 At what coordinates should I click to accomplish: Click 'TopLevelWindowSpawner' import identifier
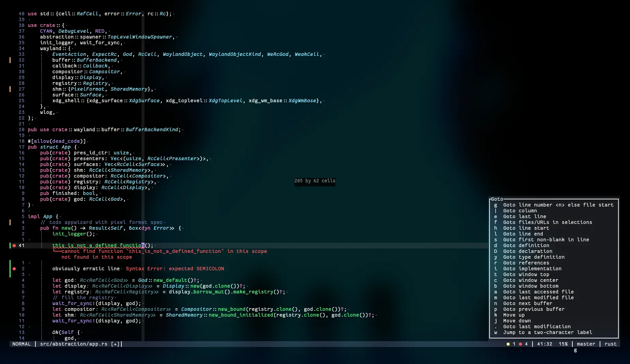pos(140,37)
